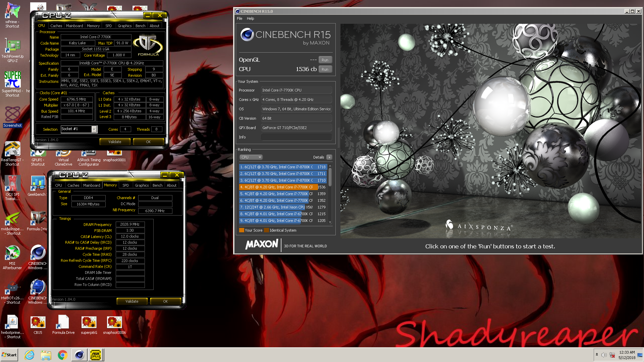Screen dimensions: 644x362
Task: Open hwbotprime shortcut desktop icon
Action: (x=12, y=327)
